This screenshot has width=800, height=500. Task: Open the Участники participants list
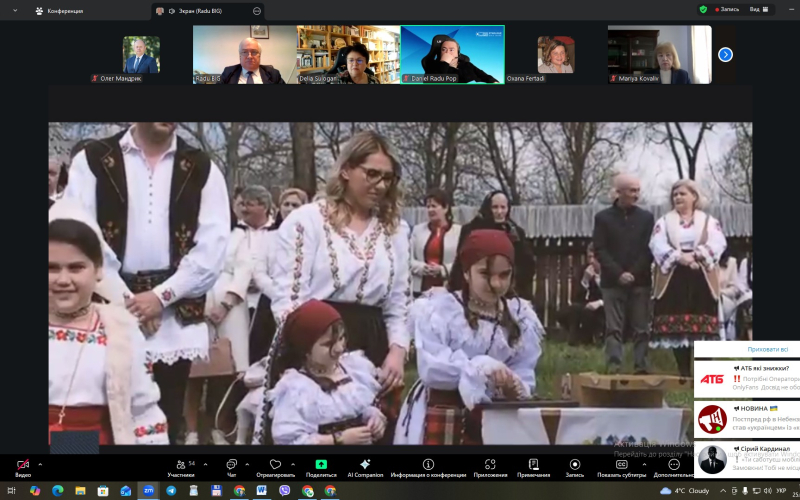pyautogui.click(x=181, y=465)
